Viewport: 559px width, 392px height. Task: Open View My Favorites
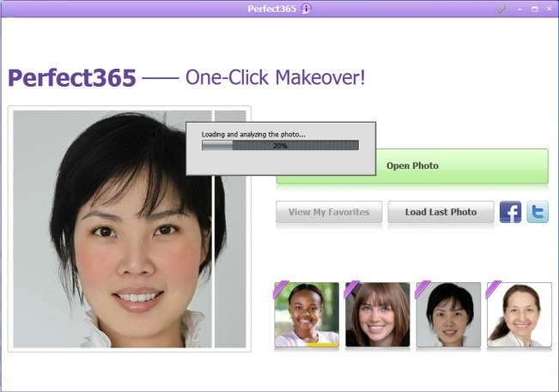(x=329, y=212)
